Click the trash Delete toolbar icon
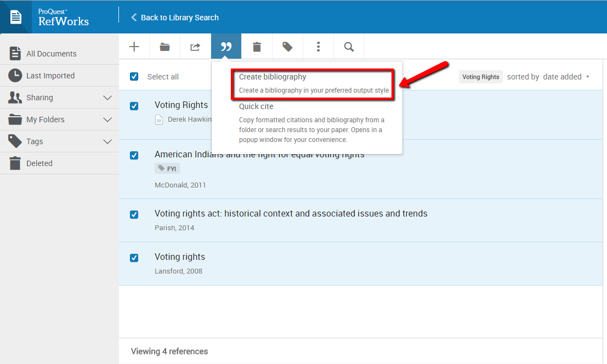This screenshot has width=607, height=364. (257, 46)
